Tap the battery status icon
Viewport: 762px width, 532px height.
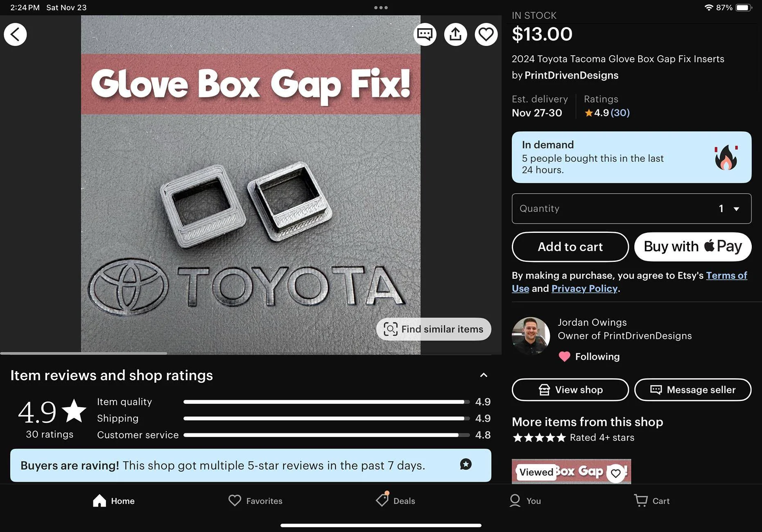[x=744, y=7]
